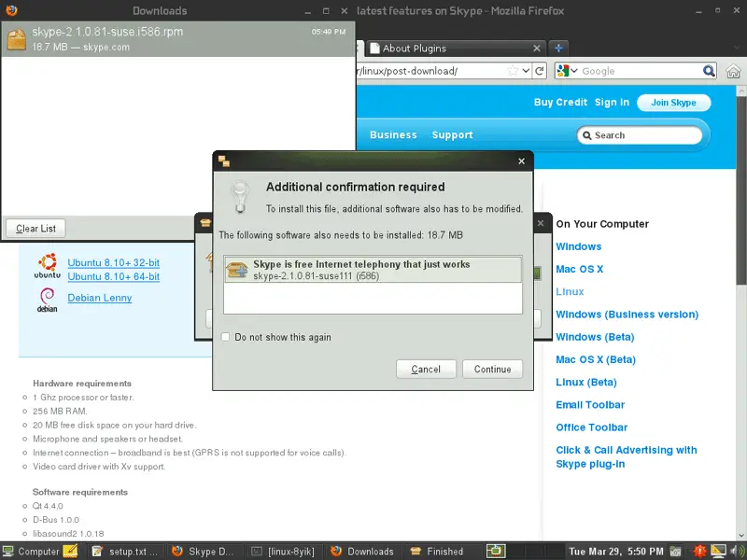Click the volume speaker tray icon
Image resolution: width=747 pixels, height=560 pixels.
(737, 552)
